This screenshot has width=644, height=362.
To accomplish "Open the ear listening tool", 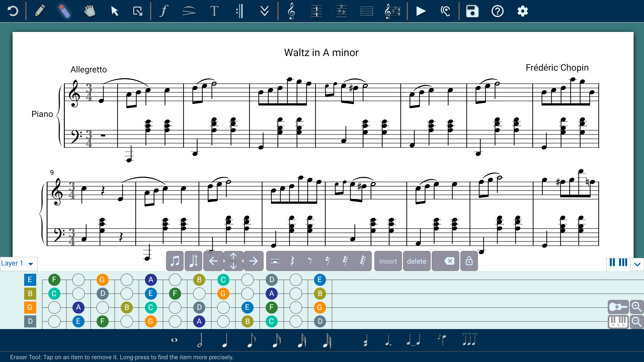I will [445, 11].
